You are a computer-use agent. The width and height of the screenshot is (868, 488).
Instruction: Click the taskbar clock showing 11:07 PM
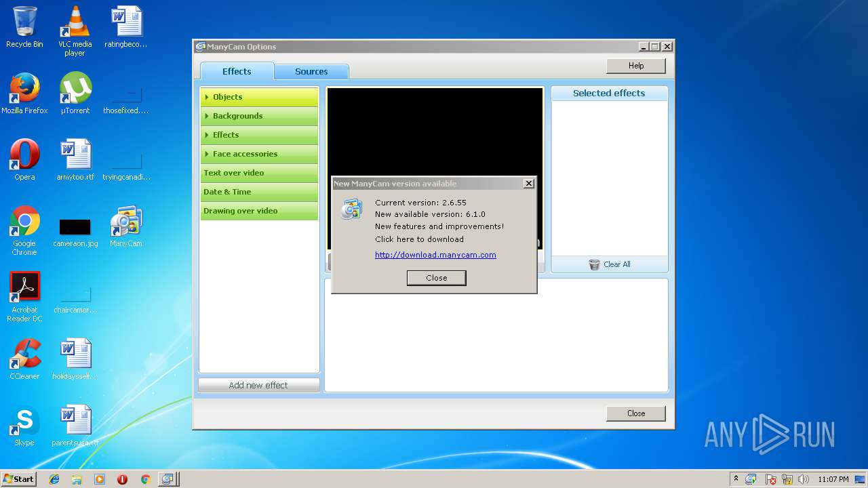(x=833, y=479)
